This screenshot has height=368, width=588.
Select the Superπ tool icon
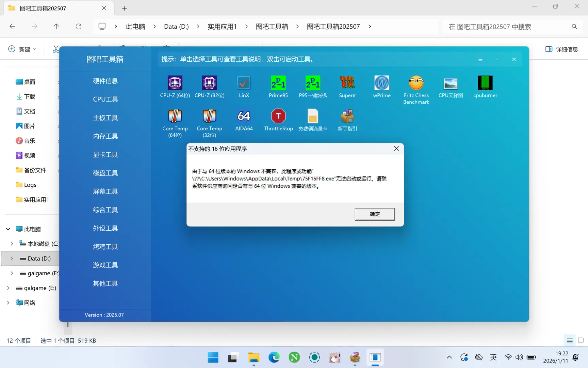347,83
